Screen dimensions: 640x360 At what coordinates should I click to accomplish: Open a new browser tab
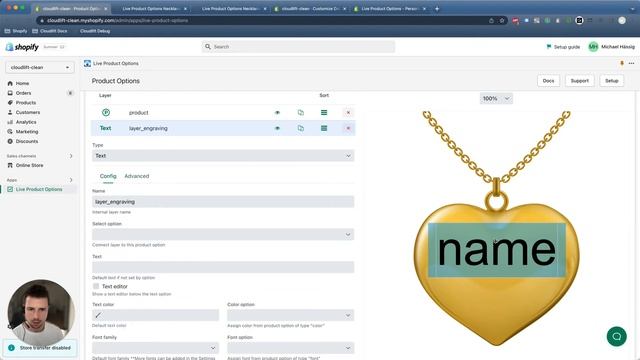437,8
